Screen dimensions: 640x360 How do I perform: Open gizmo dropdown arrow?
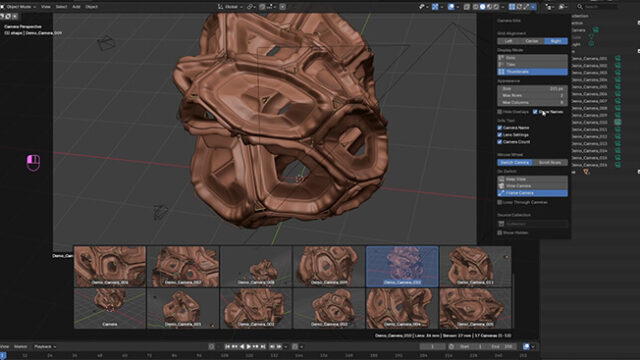click(x=442, y=7)
